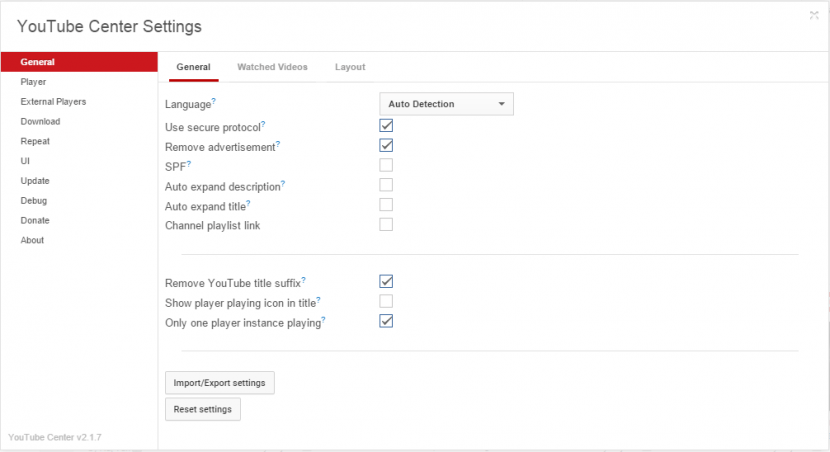This screenshot has height=452, width=830.
Task: Click the Import/Export settings button
Action: coord(220,383)
